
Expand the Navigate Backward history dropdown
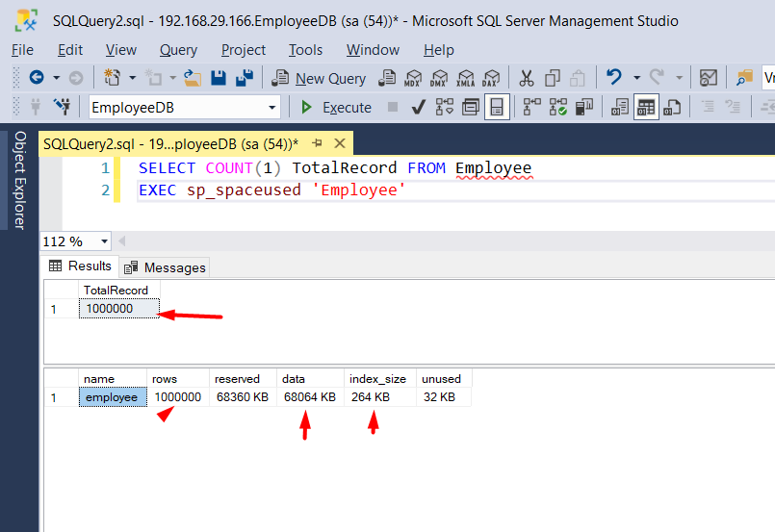[x=57, y=78]
